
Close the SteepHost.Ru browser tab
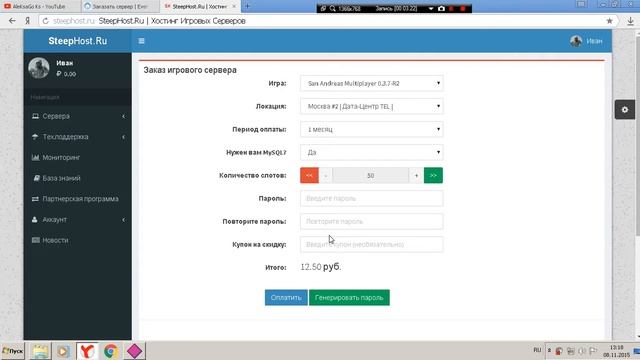tap(234, 7)
